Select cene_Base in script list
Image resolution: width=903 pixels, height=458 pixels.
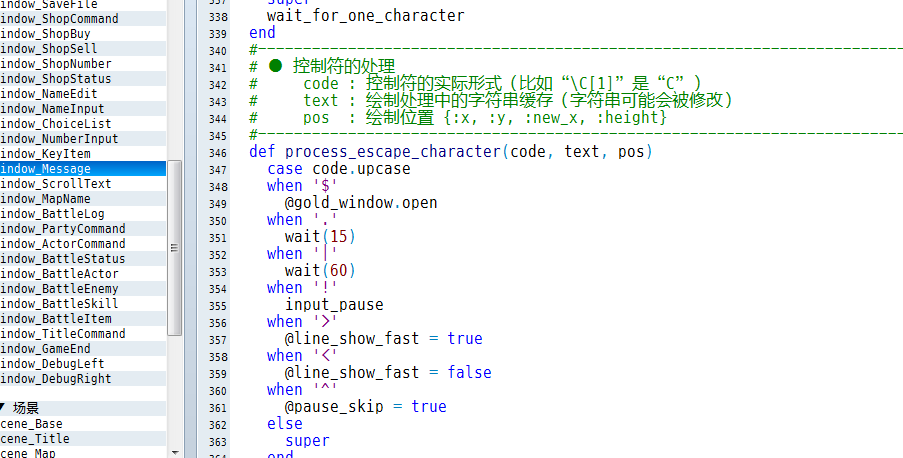click(83, 423)
